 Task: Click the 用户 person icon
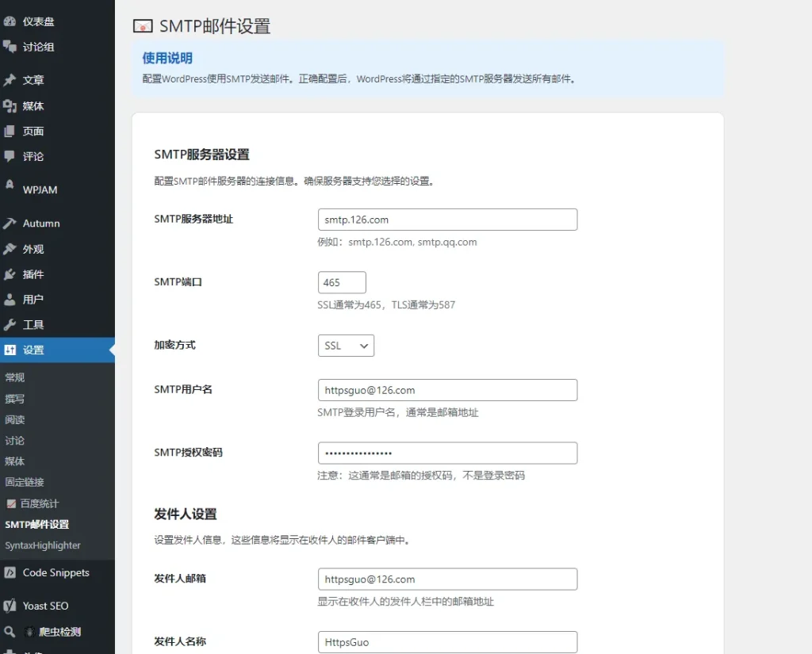pos(10,300)
